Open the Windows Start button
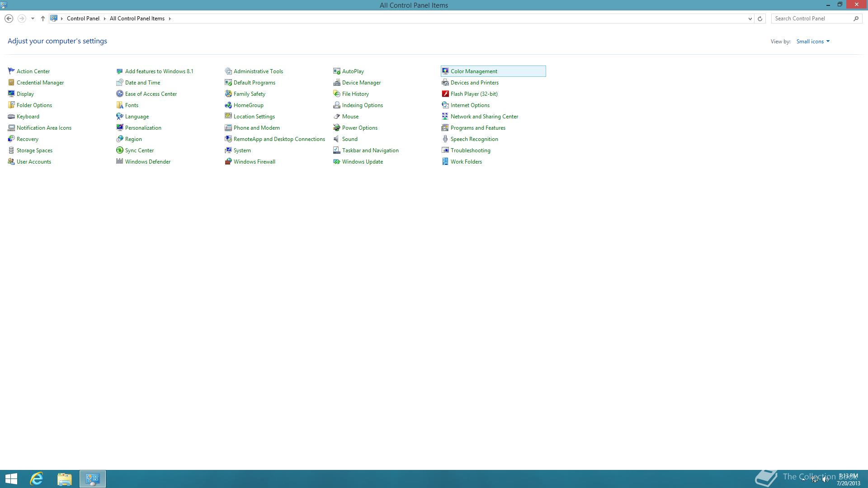Viewport: 868px width, 488px height. 11,479
